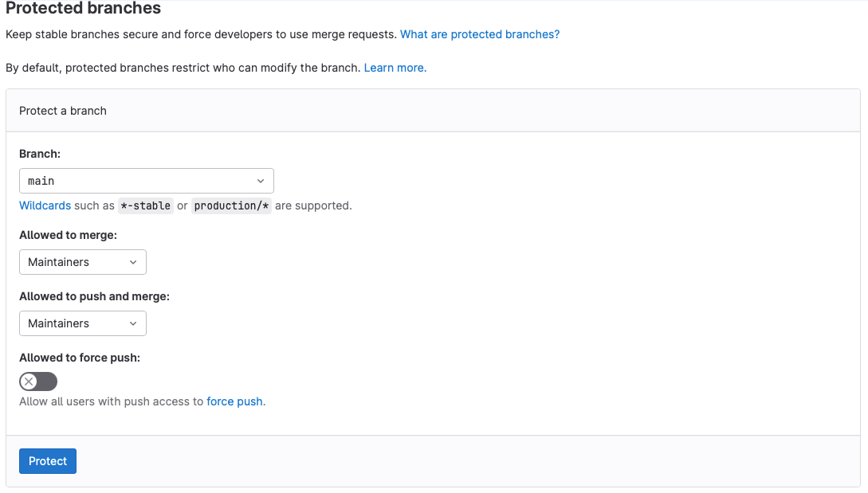This screenshot has width=868, height=493.
Task: Click the *-stable wildcard example
Action: click(x=145, y=205)
